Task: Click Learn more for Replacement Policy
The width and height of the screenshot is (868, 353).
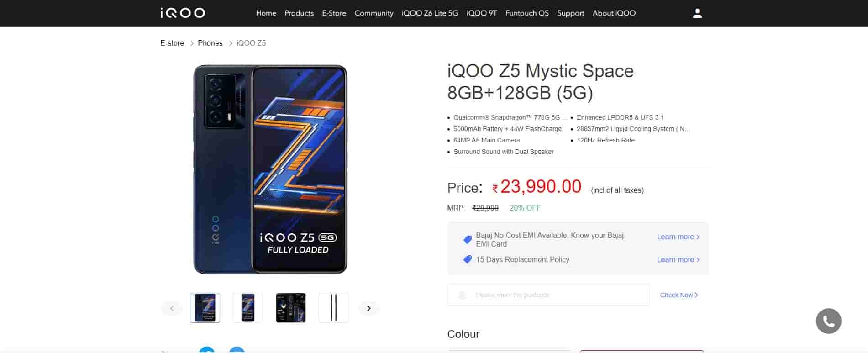Action: pos(678,259)
